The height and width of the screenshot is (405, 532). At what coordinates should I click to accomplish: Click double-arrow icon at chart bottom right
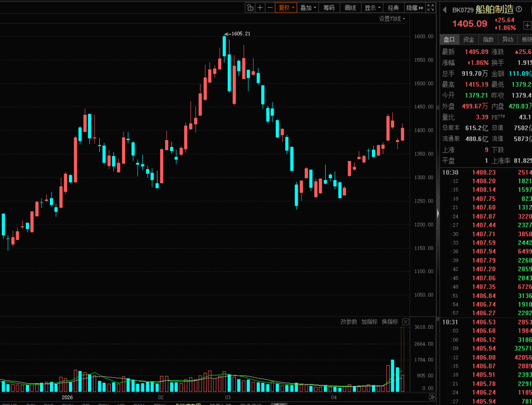click(432, 397)
